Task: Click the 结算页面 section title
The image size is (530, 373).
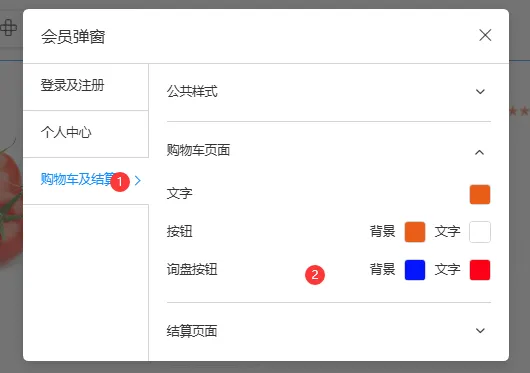Action: click(x=192, y=331)
